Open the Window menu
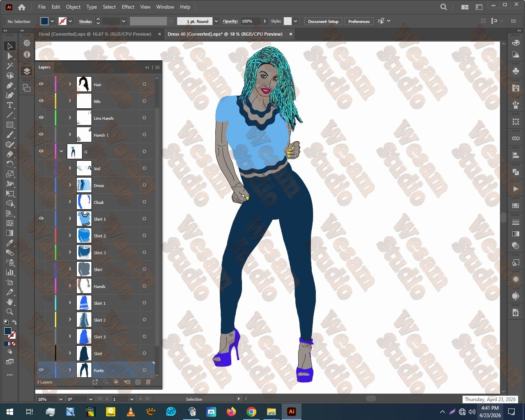Viewport: 525px width, 420px height. pos(165,7)
